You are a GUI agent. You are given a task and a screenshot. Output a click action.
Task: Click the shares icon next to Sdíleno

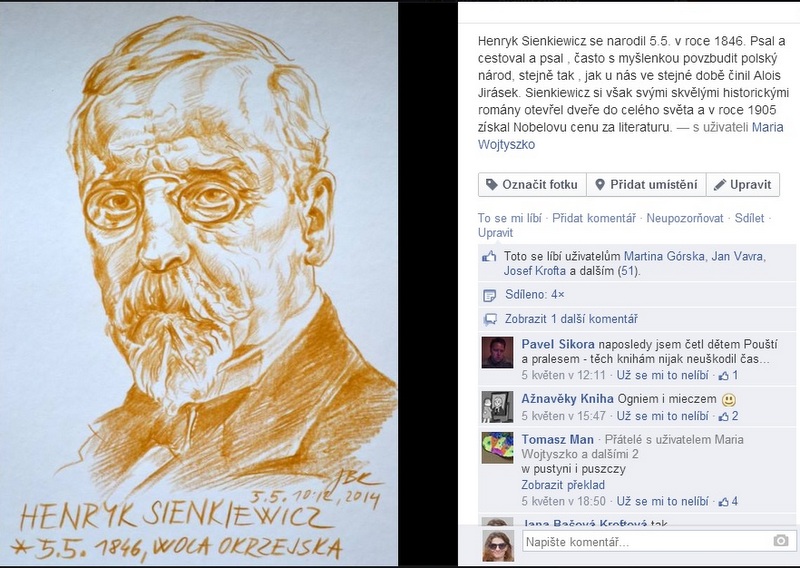tap(489, 295)
